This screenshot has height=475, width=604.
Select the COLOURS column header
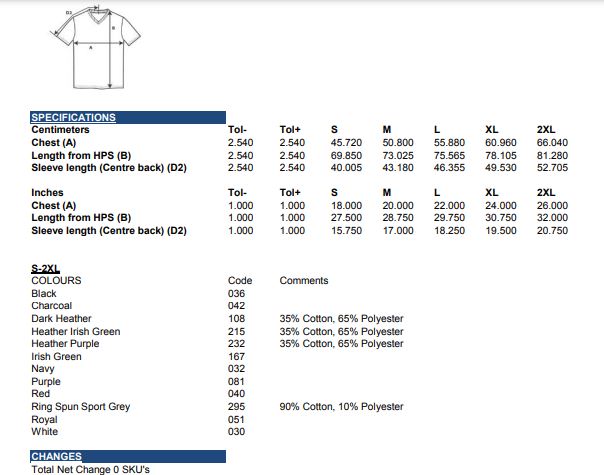(x=56, y=281)
